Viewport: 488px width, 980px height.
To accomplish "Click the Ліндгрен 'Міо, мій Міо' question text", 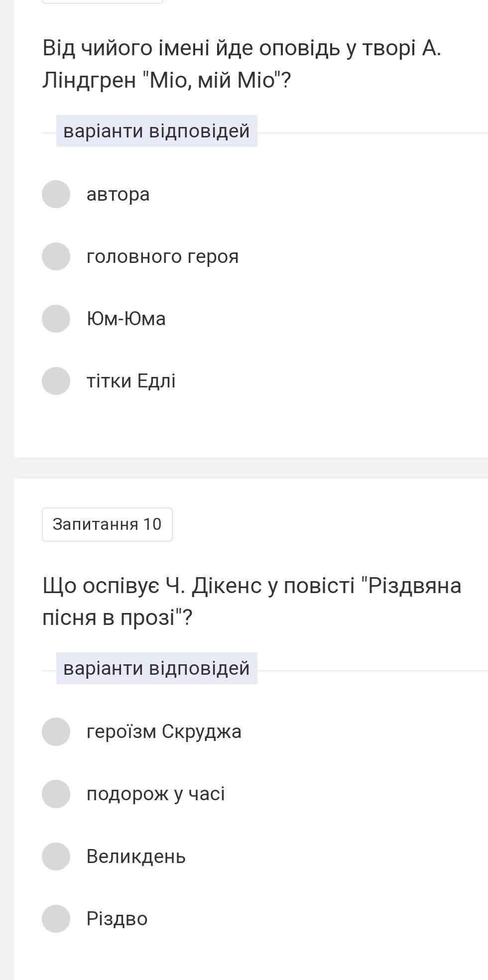I will (x=242, y=64).
